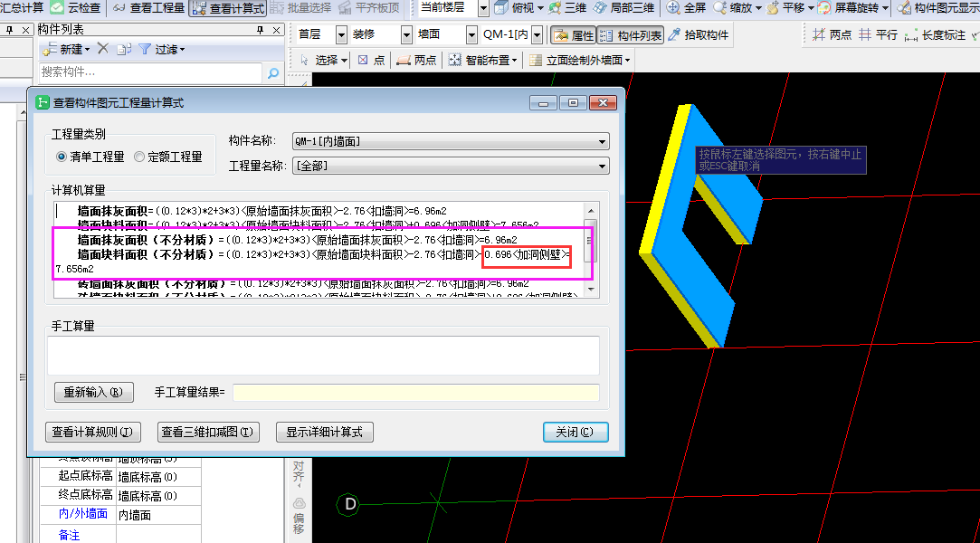Click the 搜索构件 search field
This screenshot has height=543, width=980.
point(150,72)
